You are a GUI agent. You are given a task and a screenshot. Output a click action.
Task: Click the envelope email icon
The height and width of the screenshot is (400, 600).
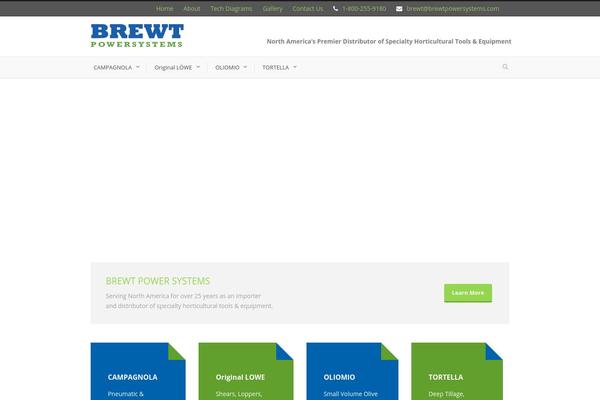(399, 9)
